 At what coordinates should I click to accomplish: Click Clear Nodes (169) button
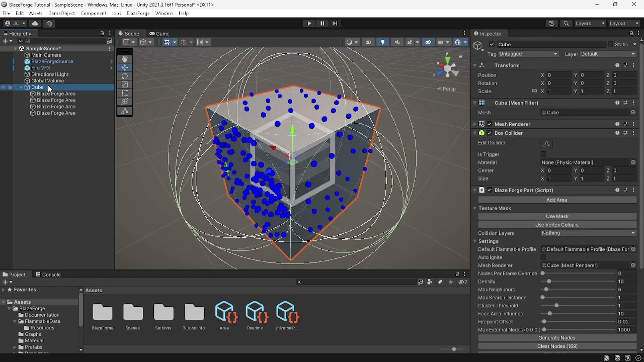[557, 346]
